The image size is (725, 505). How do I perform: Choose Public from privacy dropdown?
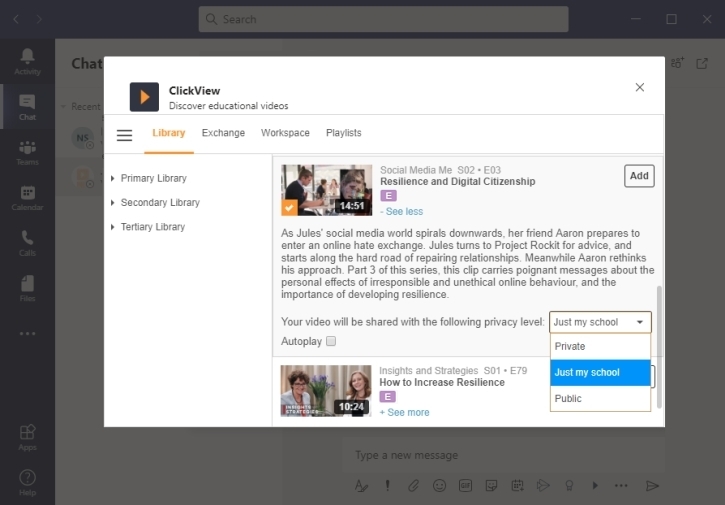pos(600,398)
